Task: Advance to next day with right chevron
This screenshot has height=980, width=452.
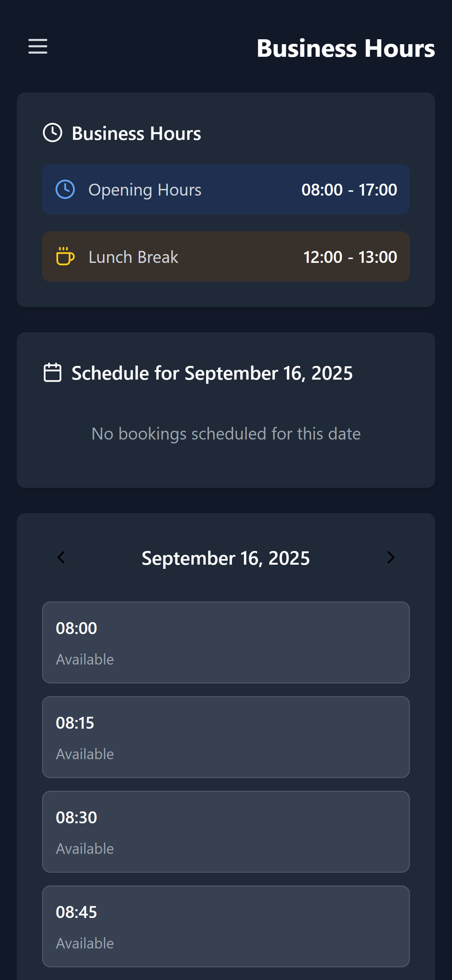Action: tap(390, 558)
